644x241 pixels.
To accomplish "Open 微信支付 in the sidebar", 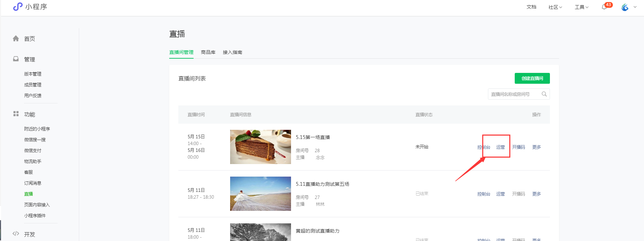I will [33, 150].
